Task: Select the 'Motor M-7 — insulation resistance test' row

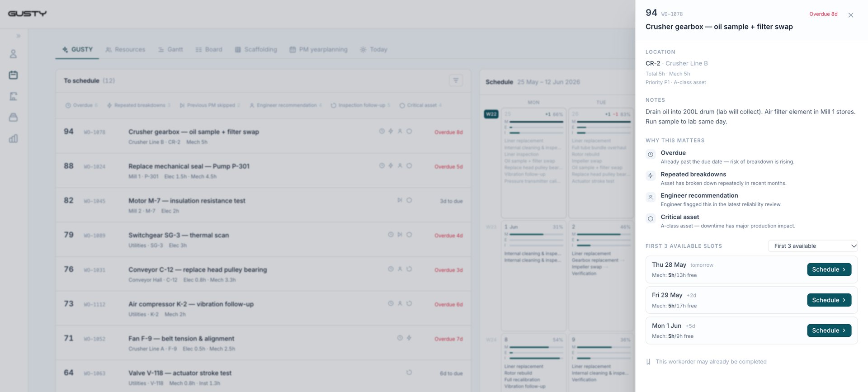Action: (263, 205)
